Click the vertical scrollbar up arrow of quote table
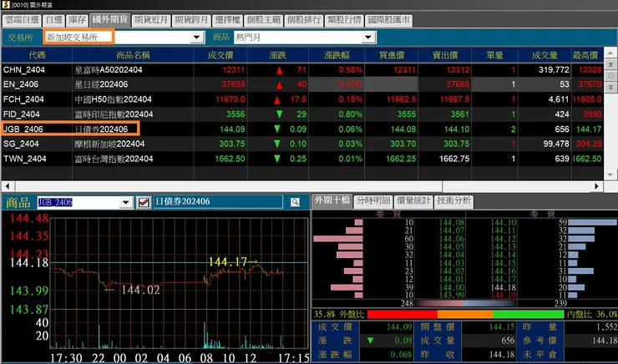The image size is (618, 364). pyautogui.click(x=610, y=53)
